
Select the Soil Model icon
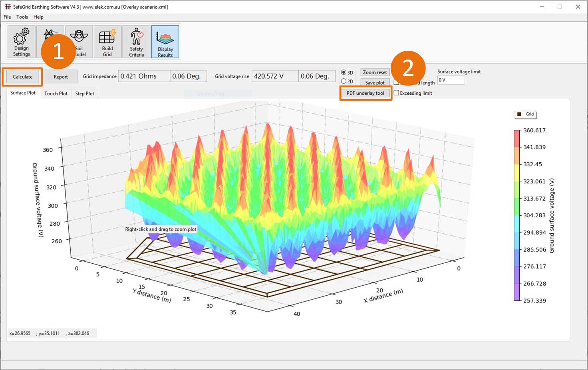click(79, 42)
